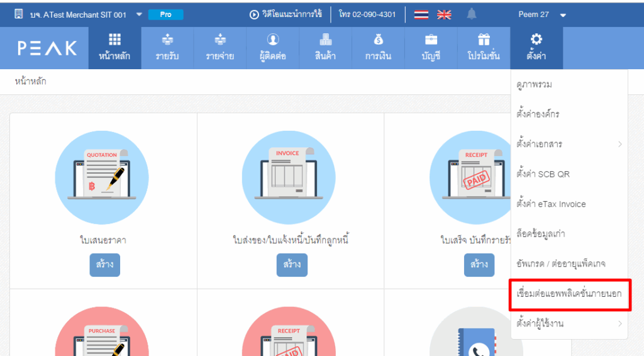This screenshot has height=356, width=644.
Task: Click สร้าง button under ใบส่งของ/ใบแจ้งหนี้
Action: pyautogui.click(x=292, y=265)
